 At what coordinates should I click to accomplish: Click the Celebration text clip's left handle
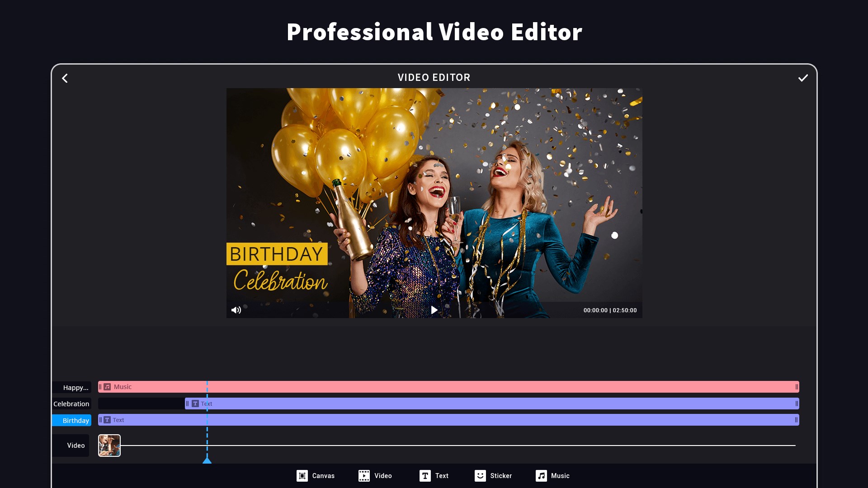pyautogui.click(x=187, y=404)
